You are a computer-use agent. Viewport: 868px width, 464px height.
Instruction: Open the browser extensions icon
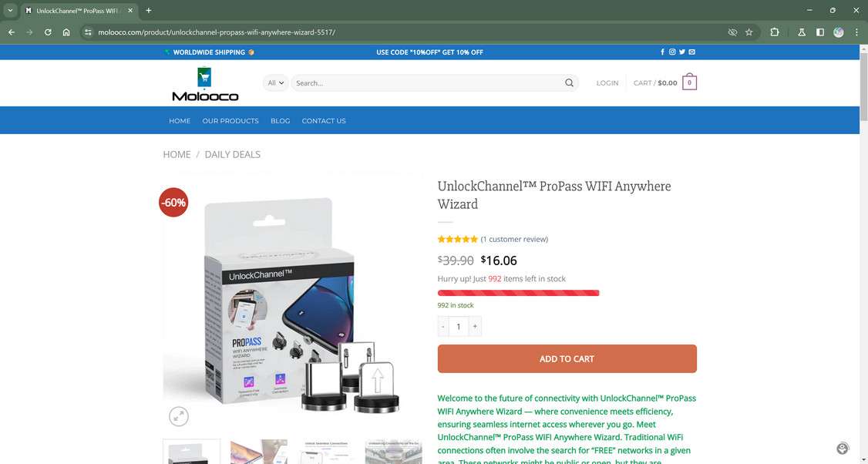[x=775, y=32]
